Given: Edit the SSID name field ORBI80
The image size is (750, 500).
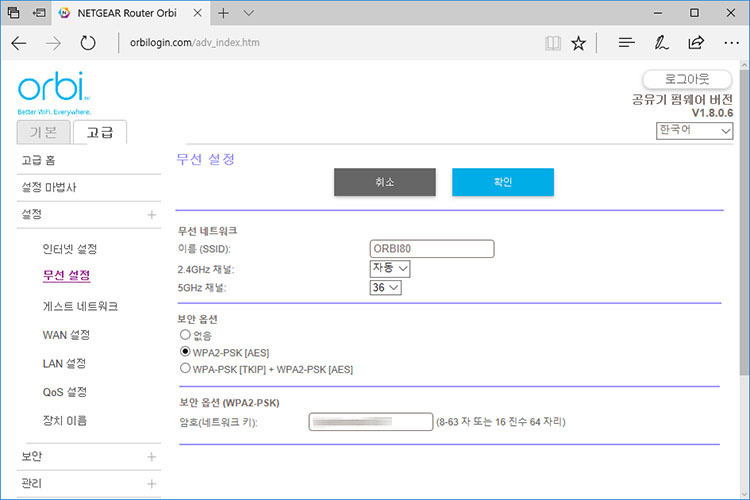Looking at the screenshot, I should click(432, 249).
